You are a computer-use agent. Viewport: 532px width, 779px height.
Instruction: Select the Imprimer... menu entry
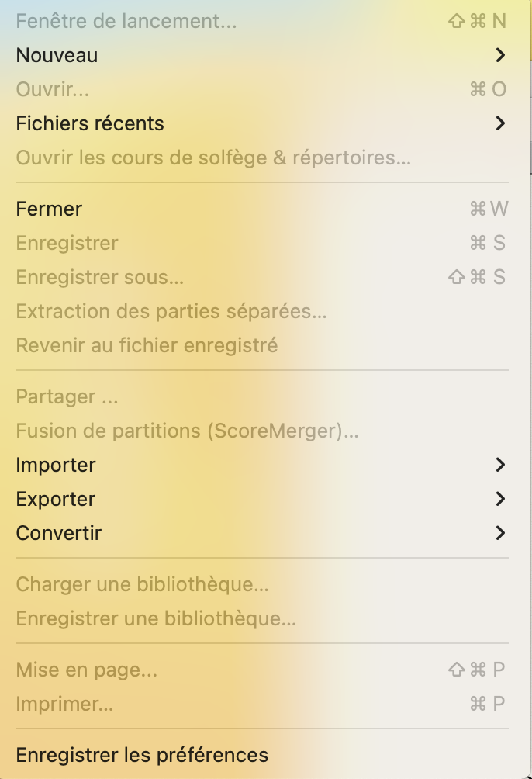pos(64,704)
